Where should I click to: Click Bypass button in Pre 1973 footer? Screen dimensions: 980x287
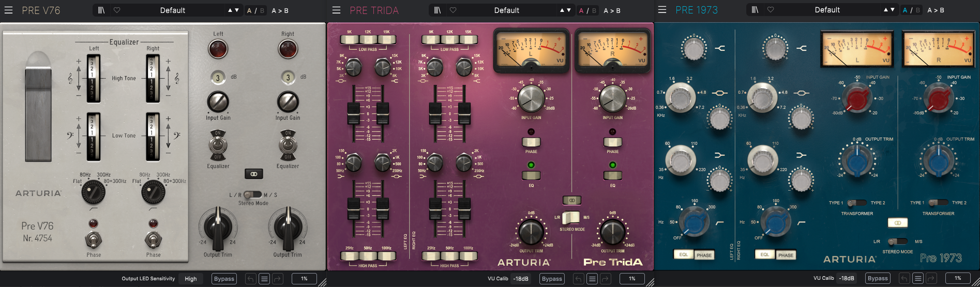pos(878,279)
